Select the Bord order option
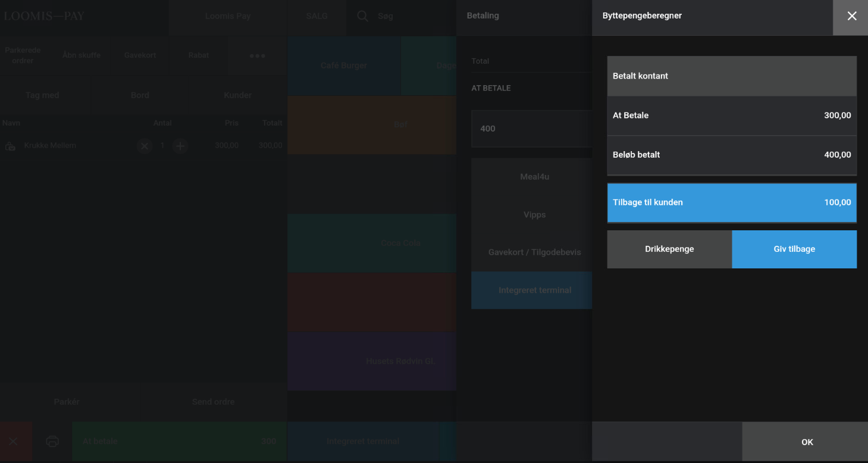The image size is (868, 463). tap(140, 95)
